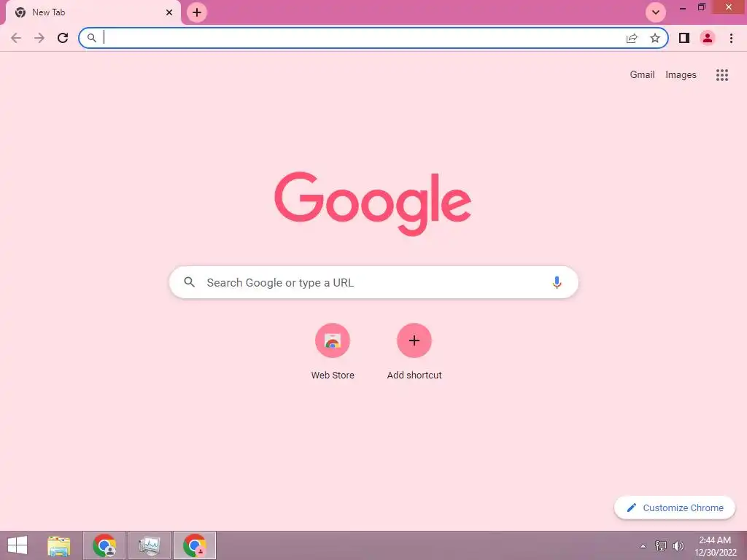Viewport: 747px width, 560px height.
Task: Minimize the Chrome window
Action: (x=683, y=7)
